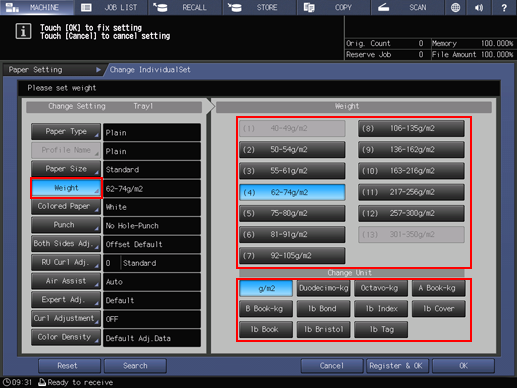
Task: Select weight (4) 62-74g/m2
Action: tap(292, 192)
